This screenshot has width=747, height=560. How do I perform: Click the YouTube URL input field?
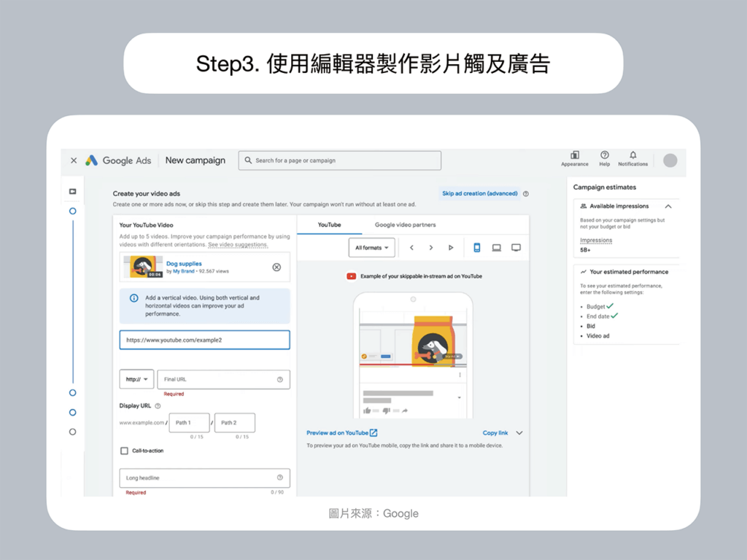[204, 340]
